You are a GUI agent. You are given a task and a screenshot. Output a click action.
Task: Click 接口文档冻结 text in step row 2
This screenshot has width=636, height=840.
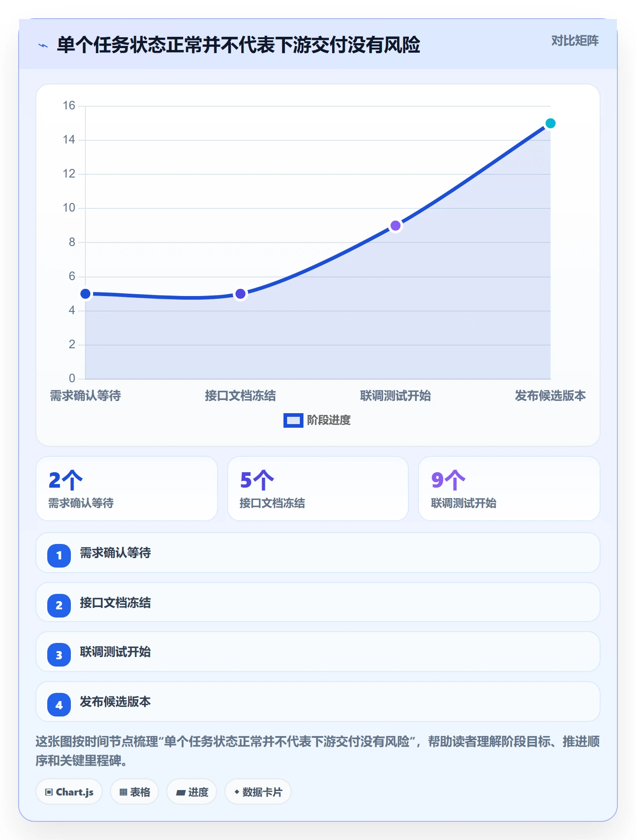(115, 603)
